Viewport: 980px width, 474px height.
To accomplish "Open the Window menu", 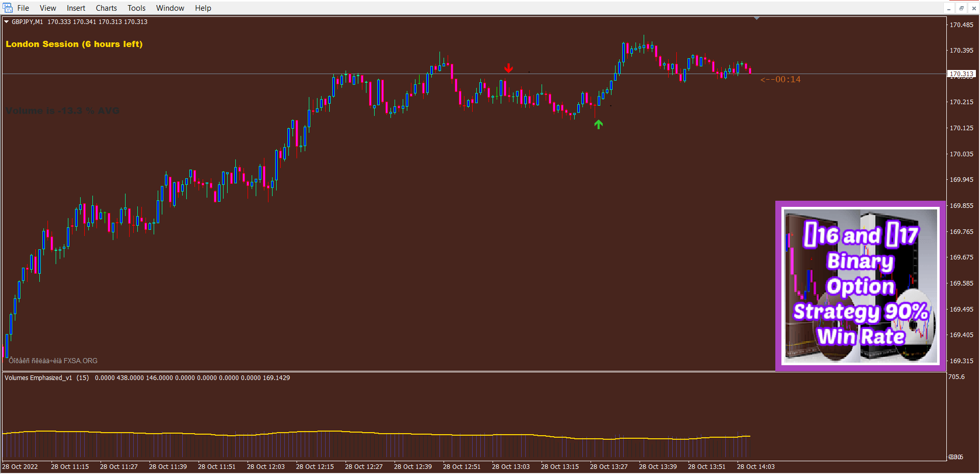I will (x=170, y=8).
